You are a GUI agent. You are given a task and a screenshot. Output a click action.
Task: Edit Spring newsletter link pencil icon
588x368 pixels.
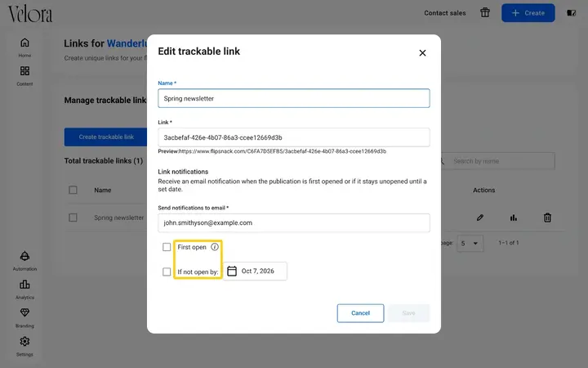point(480,218)
